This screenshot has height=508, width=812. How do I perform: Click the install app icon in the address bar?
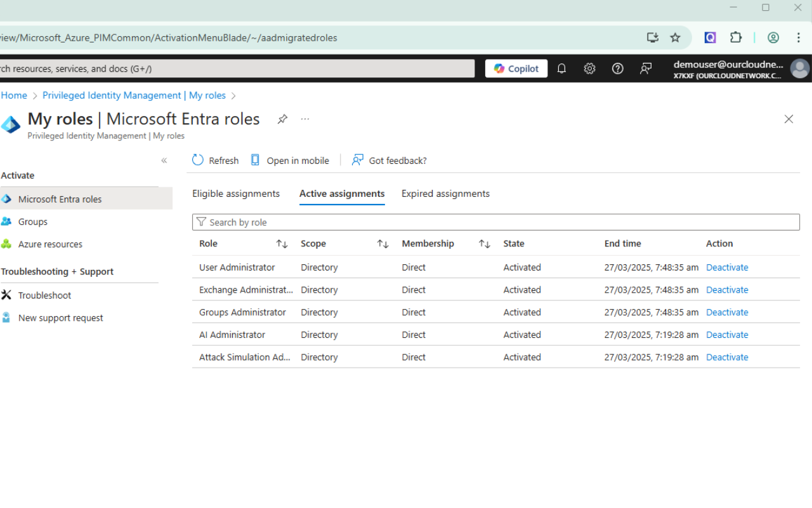652,37
